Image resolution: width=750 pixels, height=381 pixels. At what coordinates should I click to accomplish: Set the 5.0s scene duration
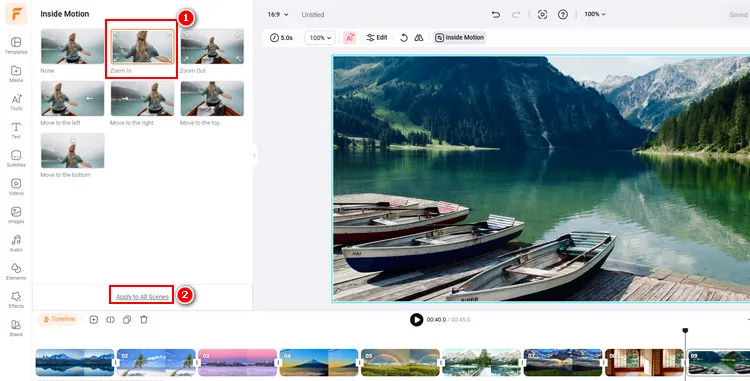point(281,38)
